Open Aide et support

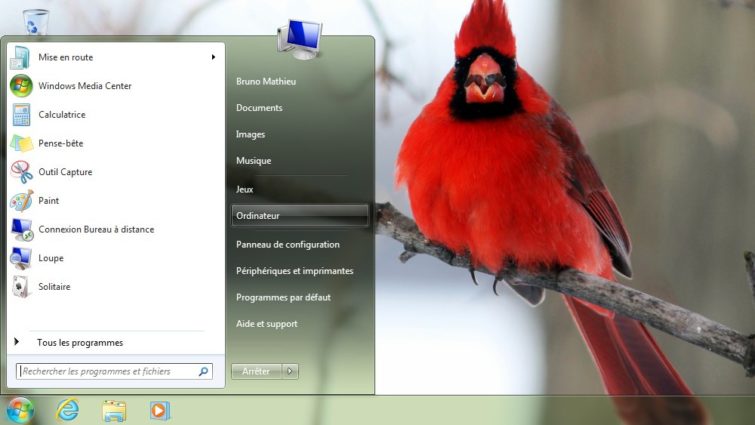[266, 324]
